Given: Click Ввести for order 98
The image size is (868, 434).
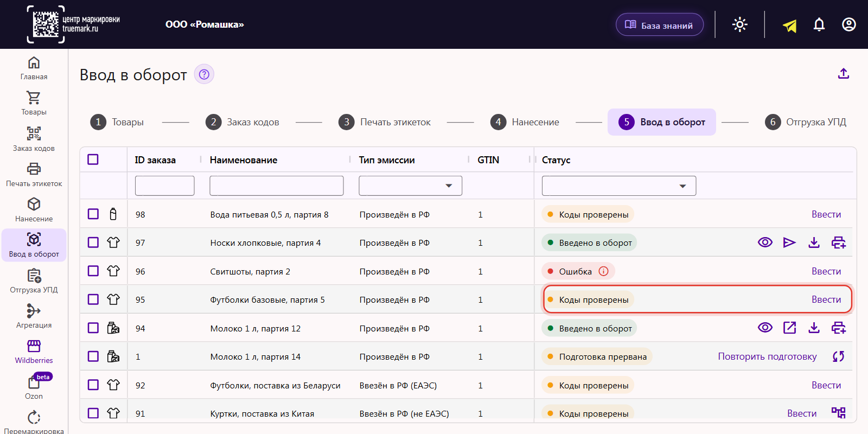Looking at the screenshot, I should coord(826,214).
